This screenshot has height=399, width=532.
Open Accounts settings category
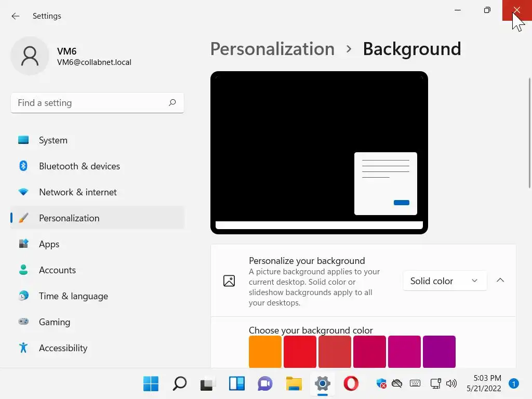97,270
